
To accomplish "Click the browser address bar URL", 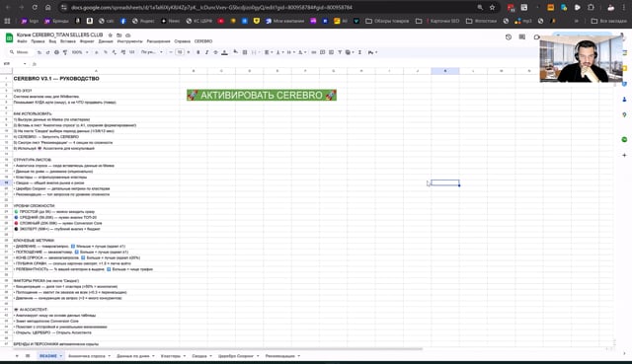I will (x=211, y=7).
